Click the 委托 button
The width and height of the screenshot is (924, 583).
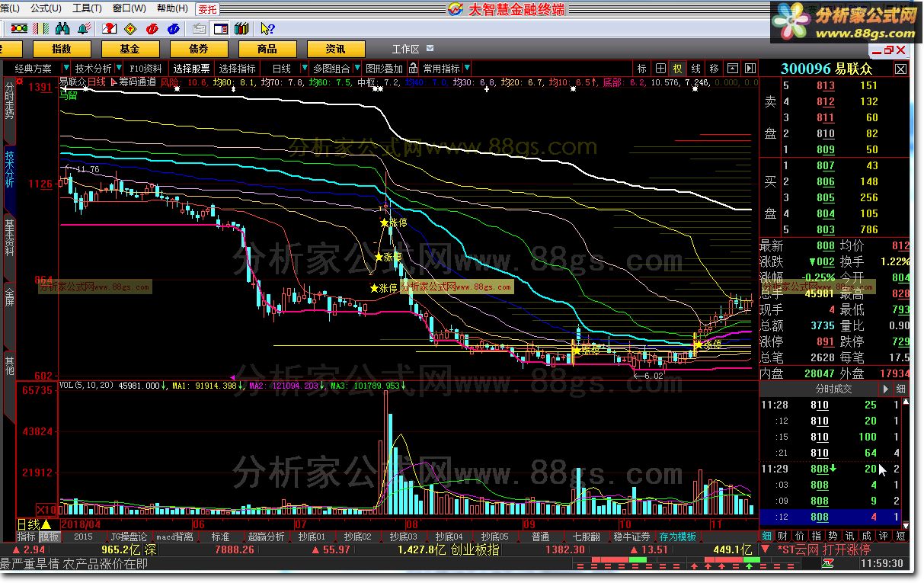[206, 9]
